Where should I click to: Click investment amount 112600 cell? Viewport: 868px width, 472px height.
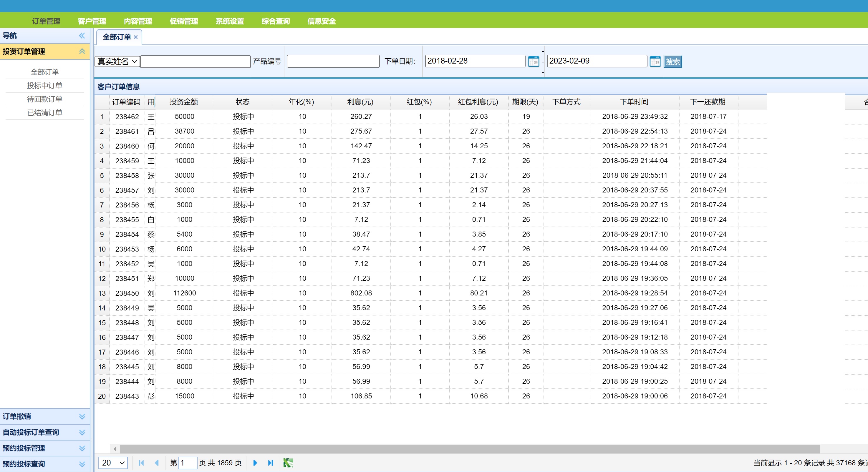click(x=184, y=293)
